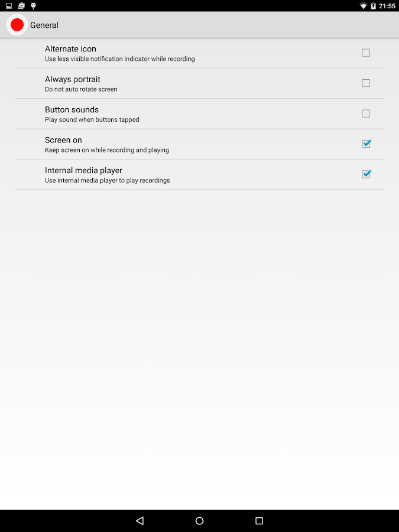Tap the red record app icon

(x=17, y=25)
